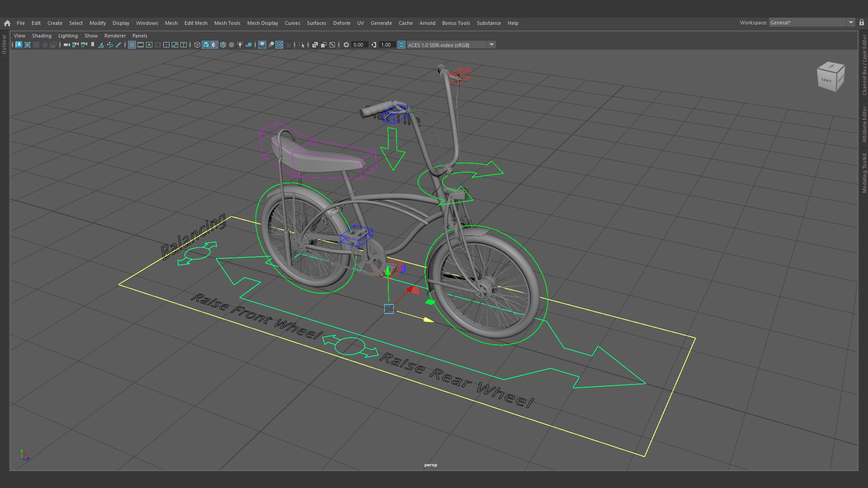Toggle wireframe on shaded display
Viewport: 868px width, 488px height.
(x=223, y=45)
